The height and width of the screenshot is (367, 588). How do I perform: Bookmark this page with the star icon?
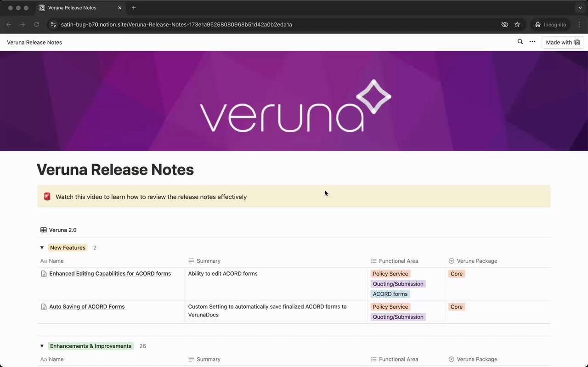point(517,24)
